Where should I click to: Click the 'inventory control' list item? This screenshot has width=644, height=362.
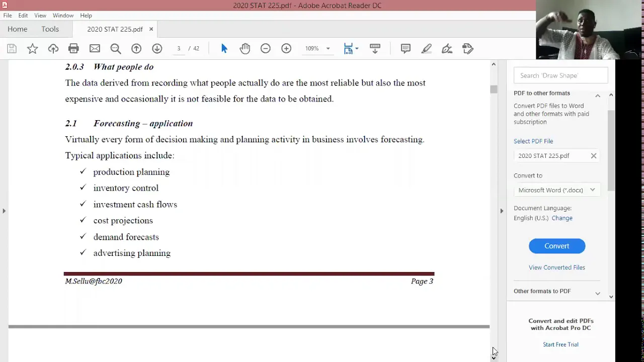(126, 188)
